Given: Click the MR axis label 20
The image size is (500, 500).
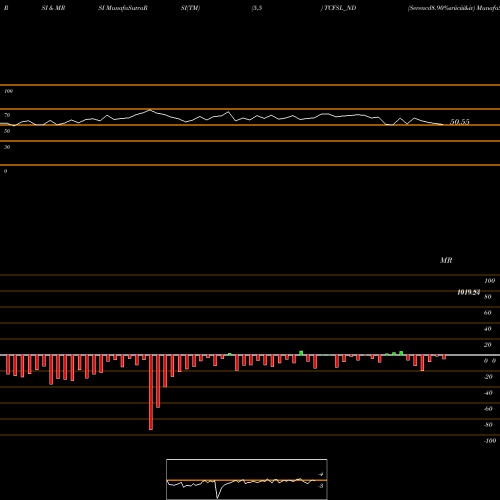Looking at the screenshot, I should coord(487,345).
